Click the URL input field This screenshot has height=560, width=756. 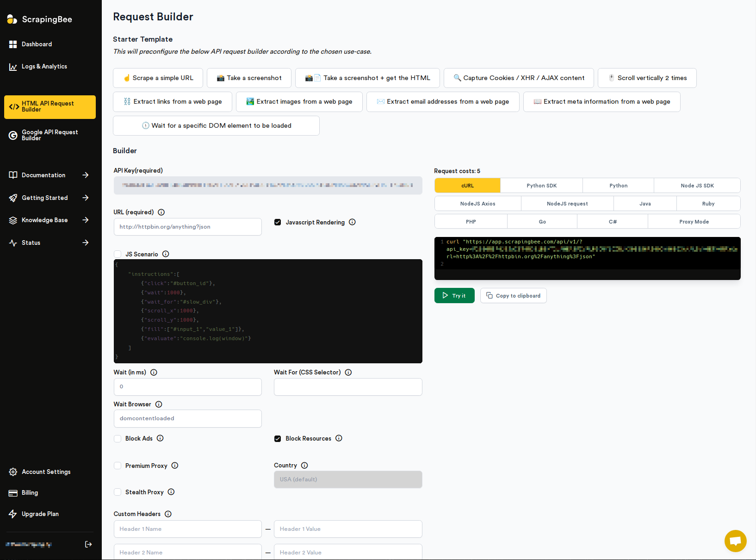[x=188, y=227]
